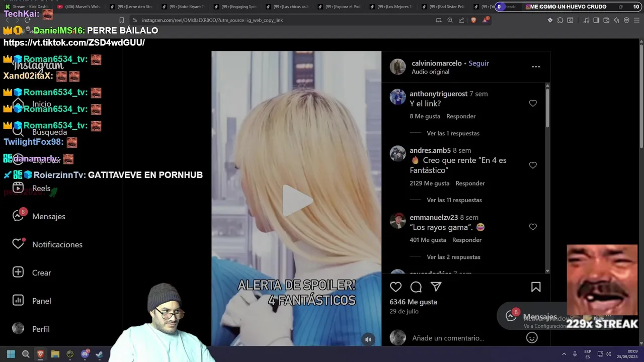Share the reel with the paper plane icon

[436, 287]
